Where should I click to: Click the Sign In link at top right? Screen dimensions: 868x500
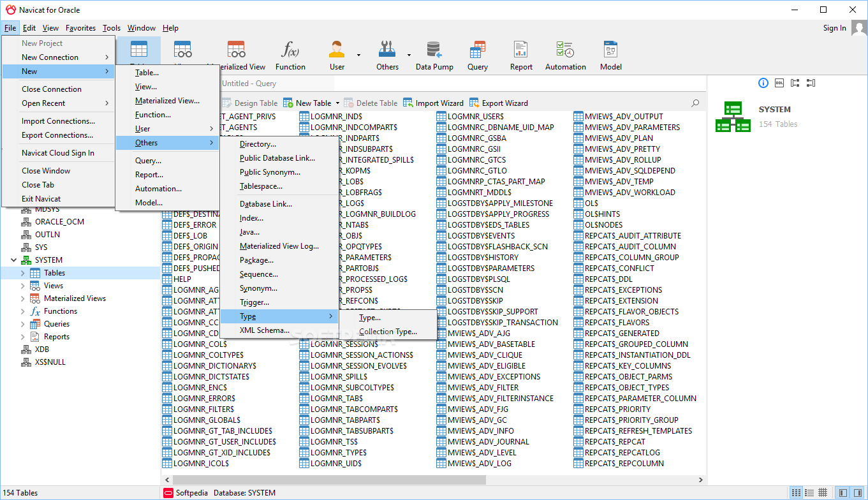pyautogui.click(x=835, y=28)
